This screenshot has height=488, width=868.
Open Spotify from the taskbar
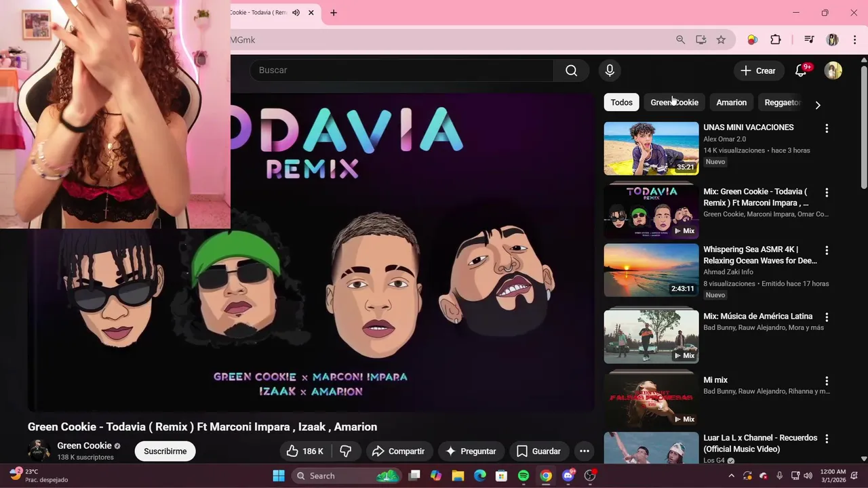click(524, 476)
